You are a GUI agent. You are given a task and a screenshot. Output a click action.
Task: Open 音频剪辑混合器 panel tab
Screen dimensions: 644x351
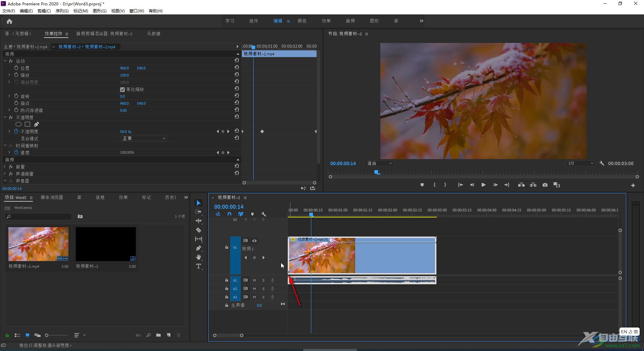point(104,34)
